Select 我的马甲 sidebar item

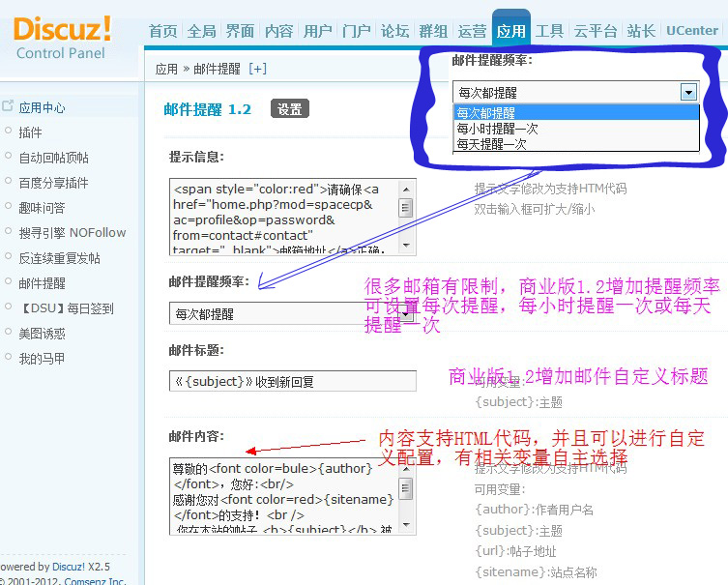(x=42, y=359)
